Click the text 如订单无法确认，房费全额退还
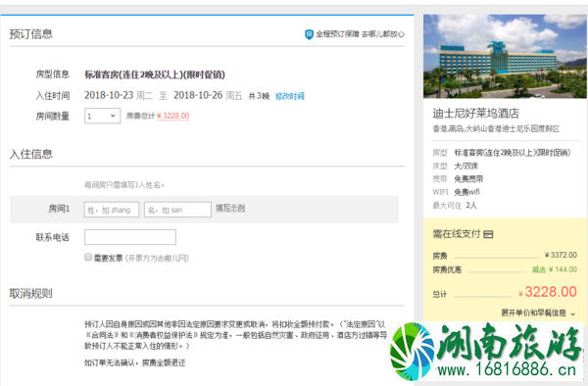588x386 pixels. click(135, 362)
